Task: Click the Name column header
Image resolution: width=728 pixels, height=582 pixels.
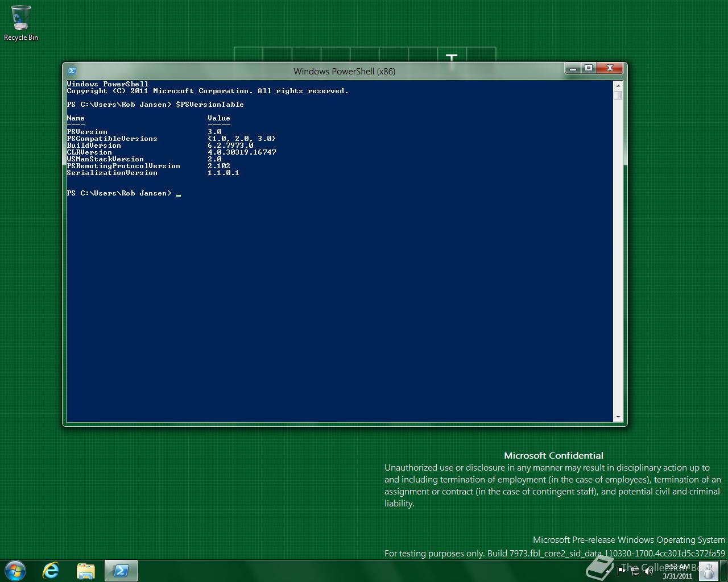Action: (76, 118)
